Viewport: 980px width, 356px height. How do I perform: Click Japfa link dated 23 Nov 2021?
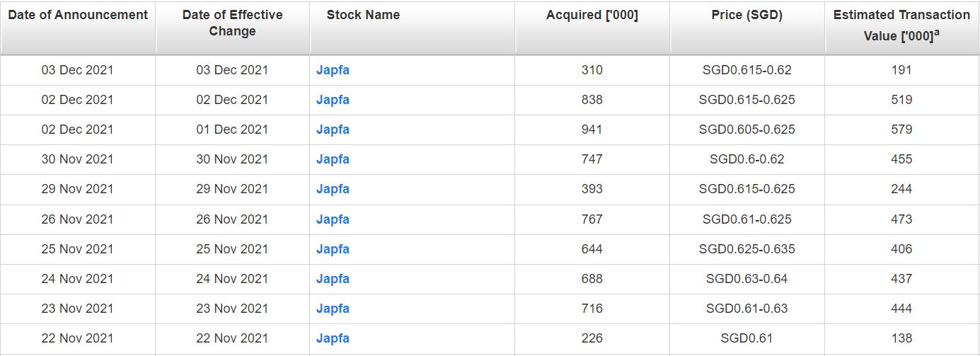pyautogui.click(x=333, y=309)
